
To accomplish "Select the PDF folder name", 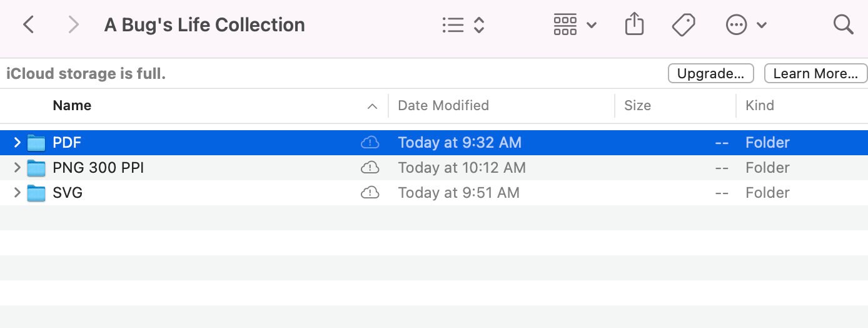I will [67, 143].
